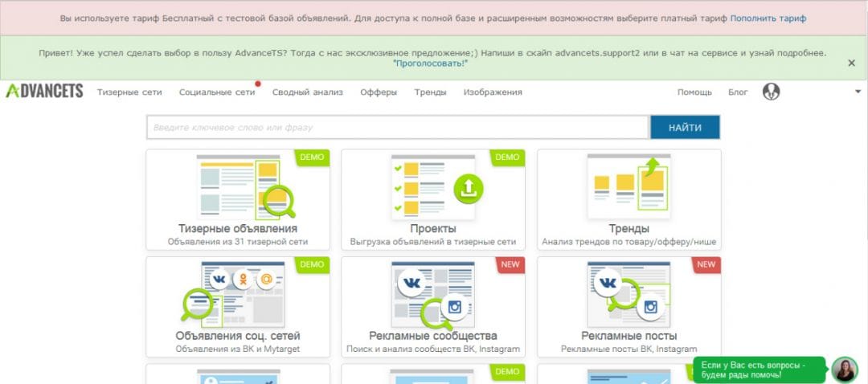Screen dimensions: 868x384
Task: Open the Рекламные сообщества illustration
Action: pyautogui.click(x=433, y=294)
